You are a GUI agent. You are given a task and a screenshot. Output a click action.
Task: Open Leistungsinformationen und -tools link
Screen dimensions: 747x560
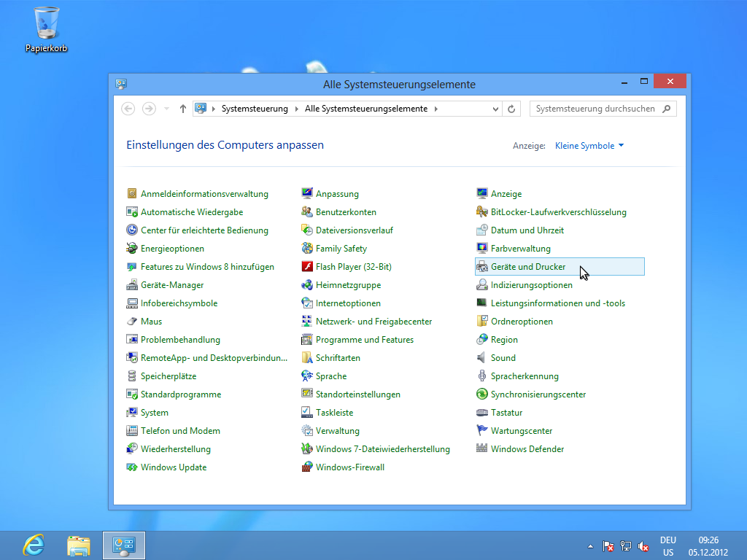pyautogui.click(x=558, y=303)
